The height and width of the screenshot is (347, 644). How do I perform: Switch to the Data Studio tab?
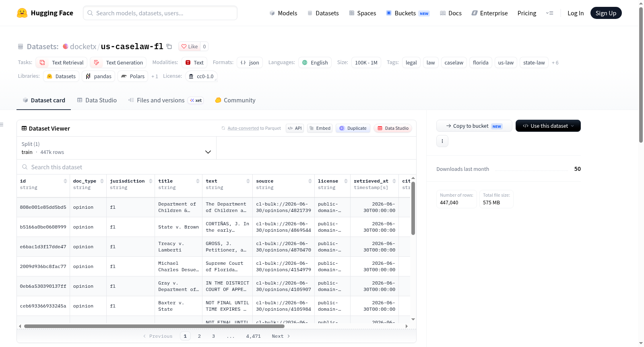[x=97, y=100]
